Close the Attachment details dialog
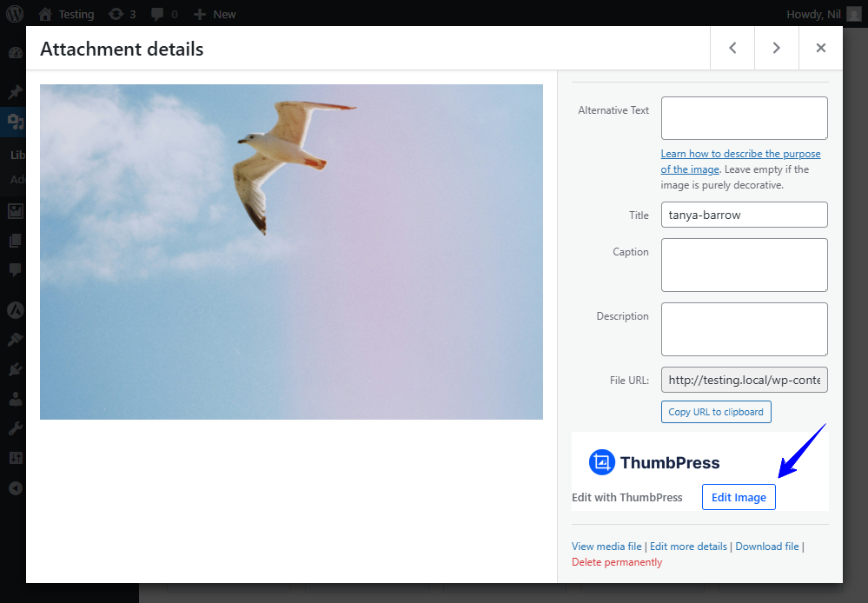Screen dimensions: 868x603 click(x=821, y=48)
